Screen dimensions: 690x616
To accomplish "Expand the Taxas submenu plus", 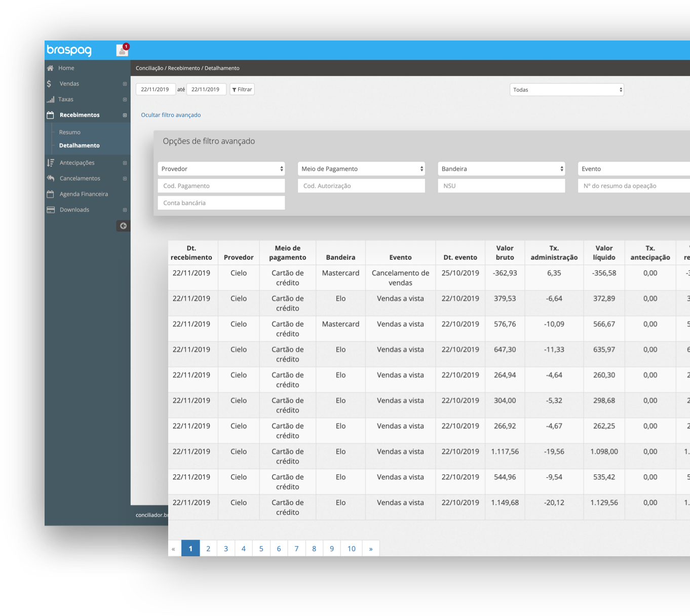I will tap(125, 100).
